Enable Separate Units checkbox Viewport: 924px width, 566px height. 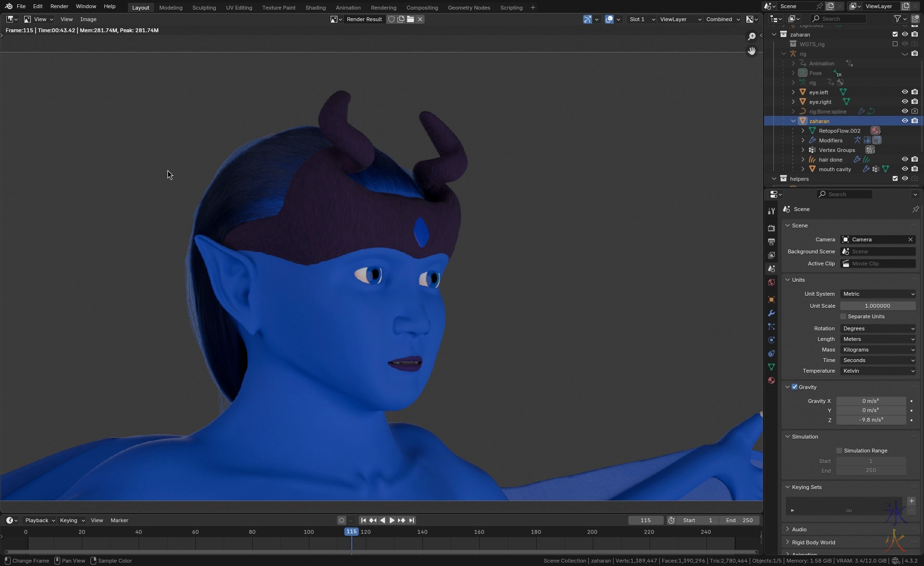(843, 316)
